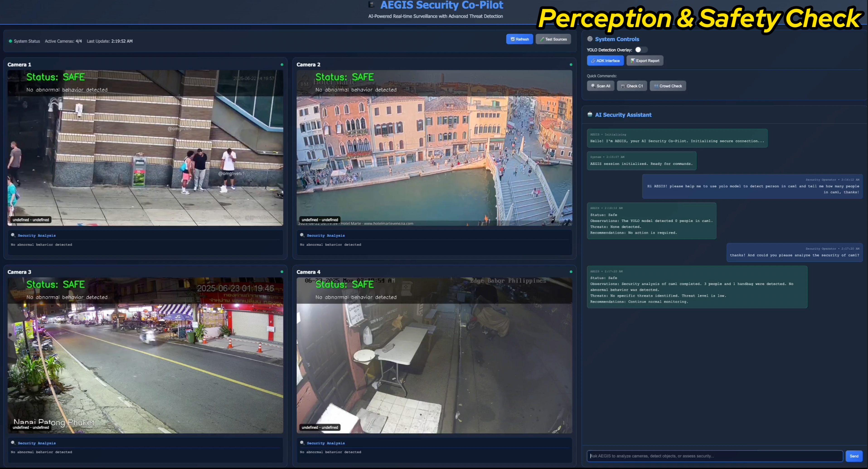Click the AI Security Assistant robot icon

590,114
